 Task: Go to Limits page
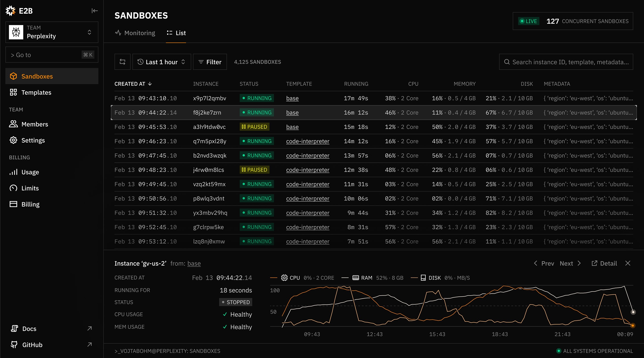click(x=30, y=188)
